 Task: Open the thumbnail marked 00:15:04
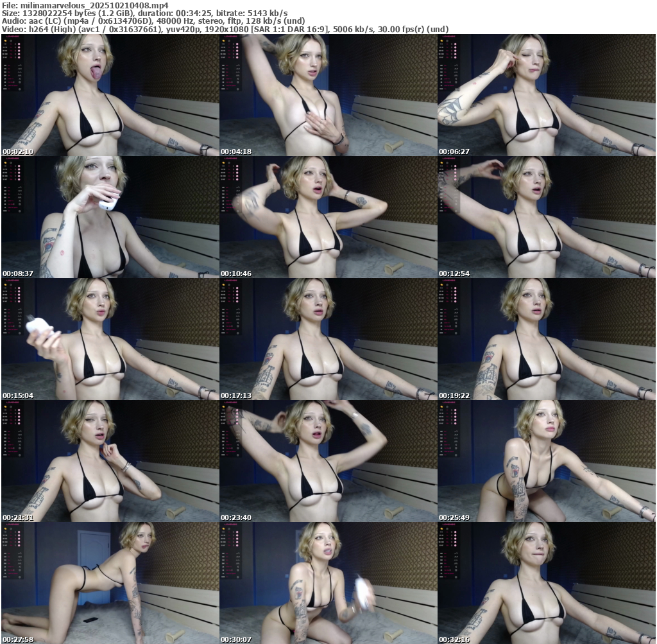[110, 339]
